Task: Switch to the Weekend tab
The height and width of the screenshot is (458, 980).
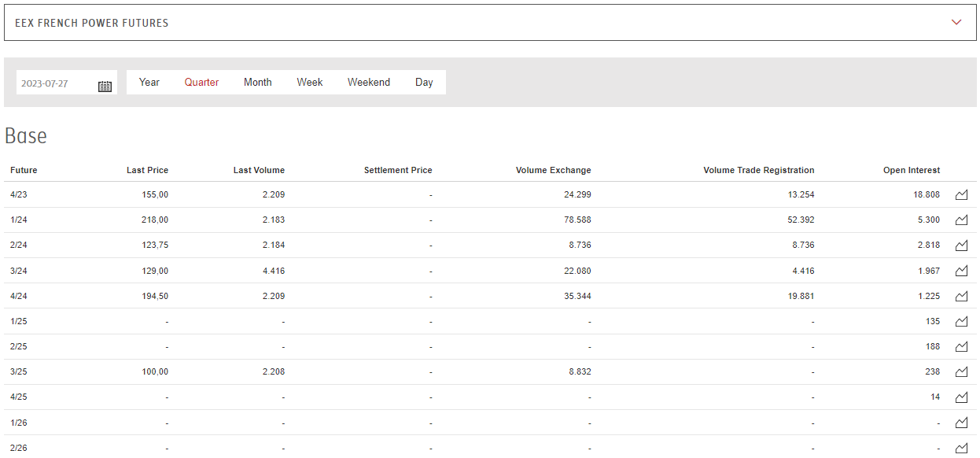Action: point(369,82)
